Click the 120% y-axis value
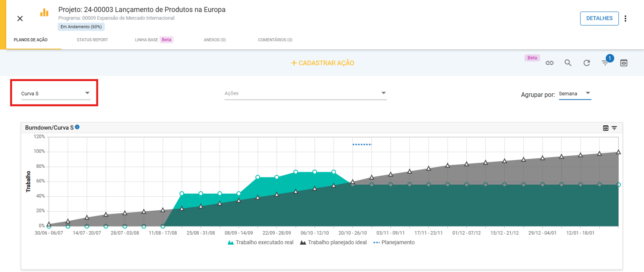The image size is (644, 272). [x=39, y=137]
